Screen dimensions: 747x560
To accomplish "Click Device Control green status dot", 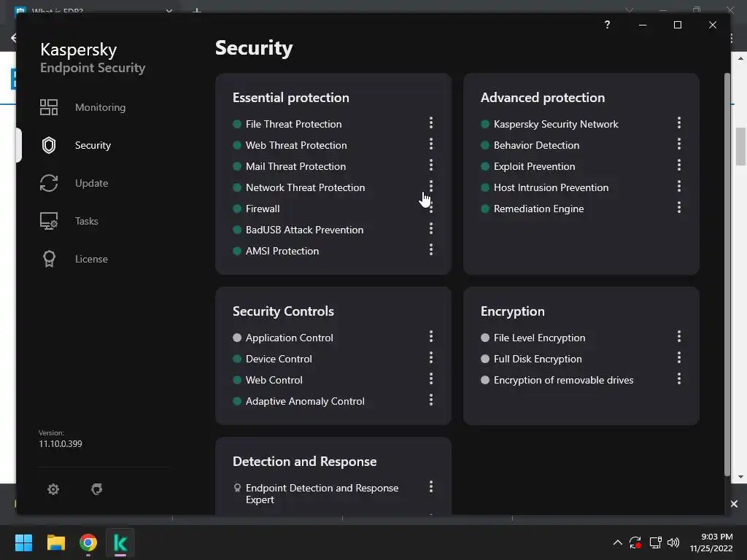I will (237, 359).
